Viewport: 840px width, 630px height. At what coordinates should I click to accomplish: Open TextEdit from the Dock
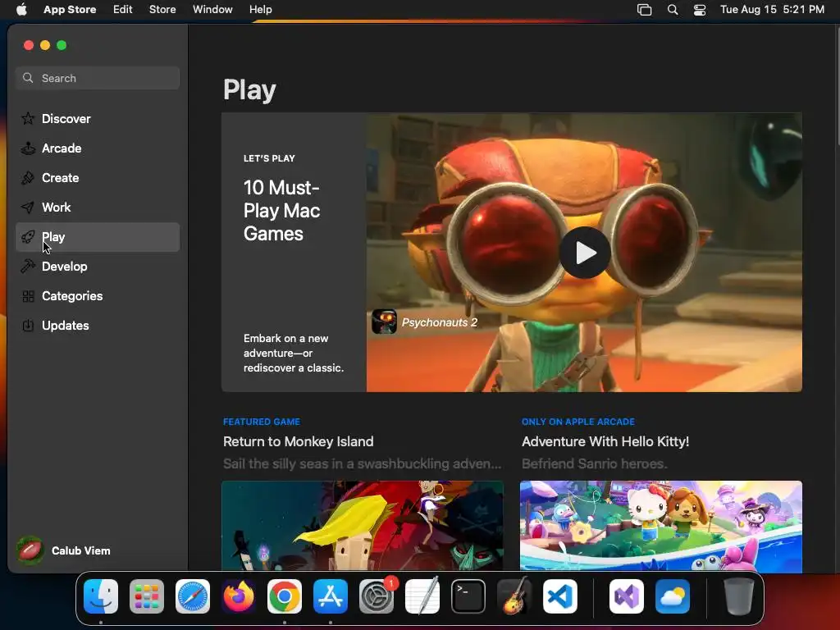point(422,596)
